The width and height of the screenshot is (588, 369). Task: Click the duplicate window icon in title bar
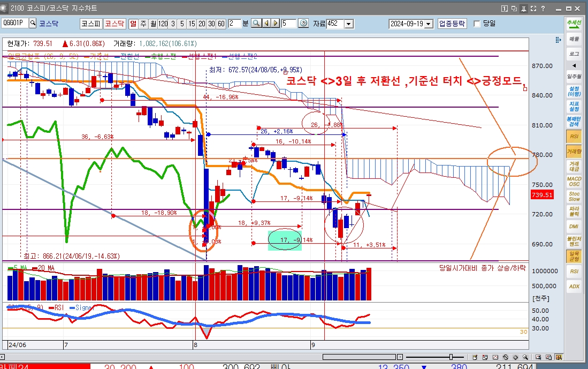514,8
